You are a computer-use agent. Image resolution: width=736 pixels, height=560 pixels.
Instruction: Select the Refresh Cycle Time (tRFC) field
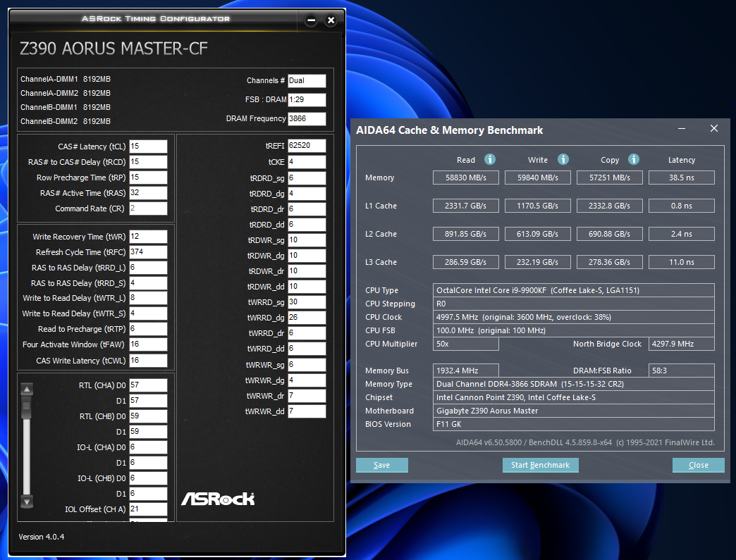pyautogui.click(x=148, y=252)
